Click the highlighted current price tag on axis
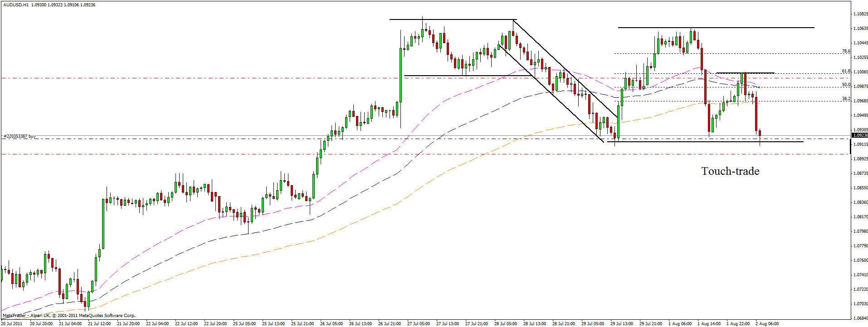868x327 pixels. point(859,135)
